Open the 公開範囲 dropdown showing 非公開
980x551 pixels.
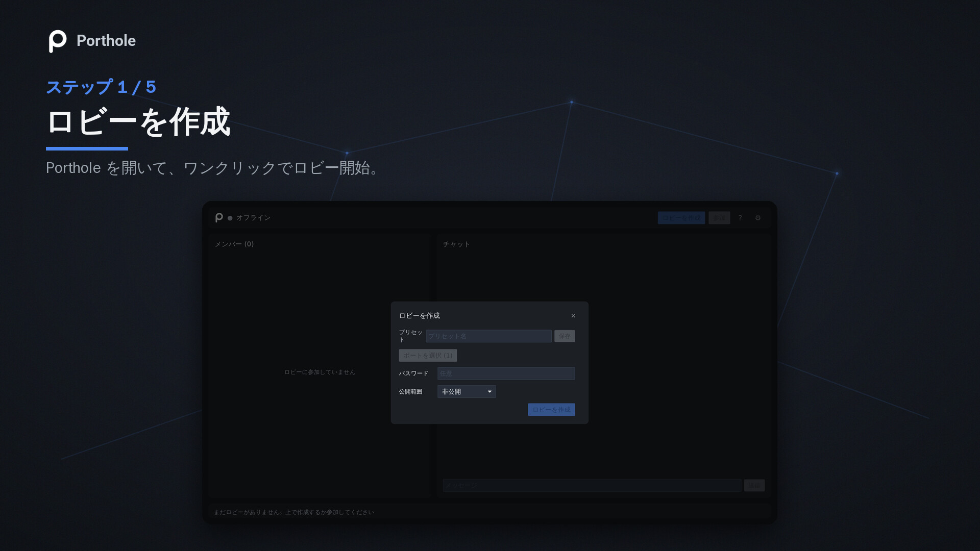tap(467, 392)
